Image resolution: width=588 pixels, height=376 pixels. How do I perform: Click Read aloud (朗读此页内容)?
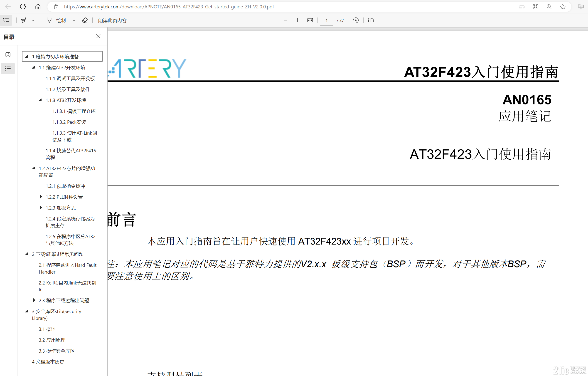coord(112,20)
